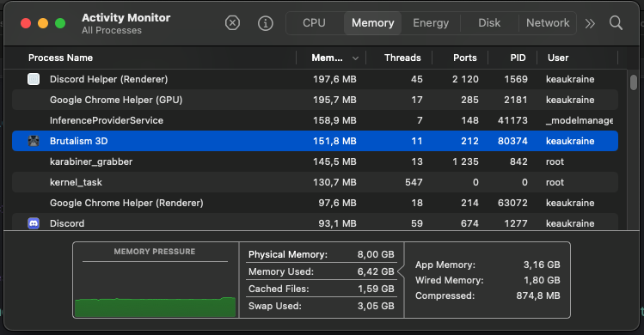Click the Cached Files 1,59 GB value
This screenshot has width=644, height=335.
pyautogui.click(x=376, y=289)
